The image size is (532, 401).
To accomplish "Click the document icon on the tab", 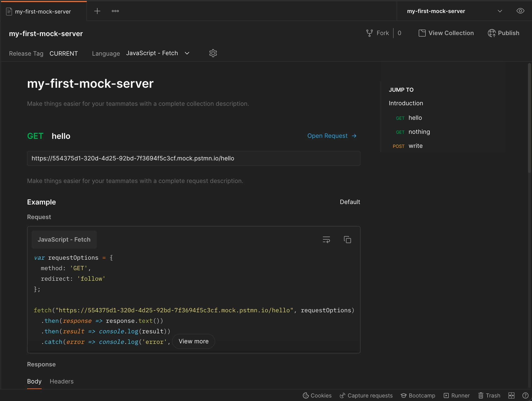I will 9,12.
